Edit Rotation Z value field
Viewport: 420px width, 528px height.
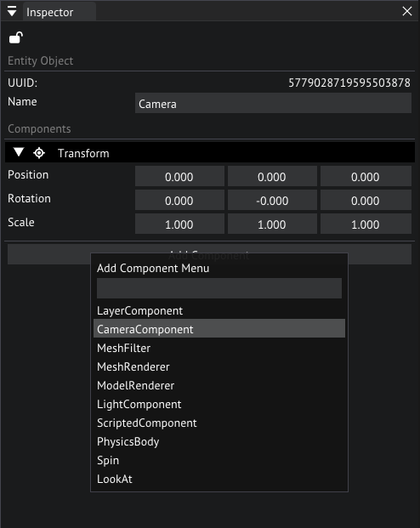click(x=366, y=201)
